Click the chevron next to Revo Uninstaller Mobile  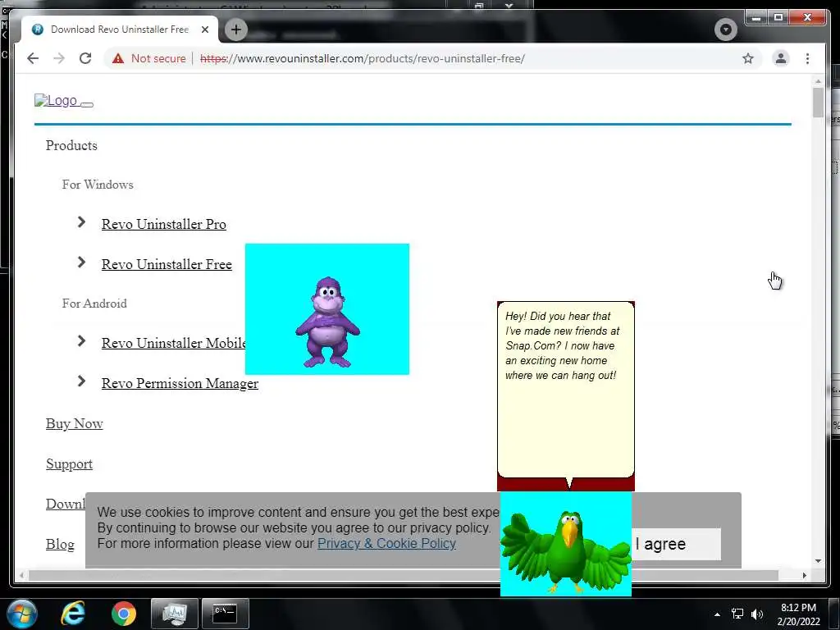pos(81,340)
